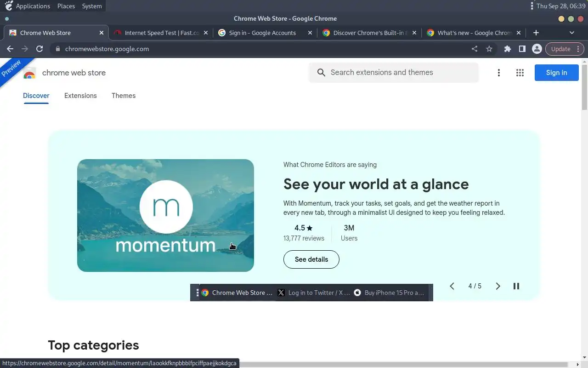This screenshot has width=588, height=368.
Task: Click the share page icon in address bar
Action: pos(475,49)
